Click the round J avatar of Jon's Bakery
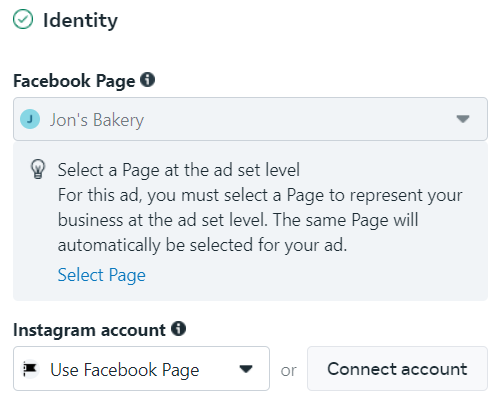Screen dimensions: 497x402 click(30, 119)
